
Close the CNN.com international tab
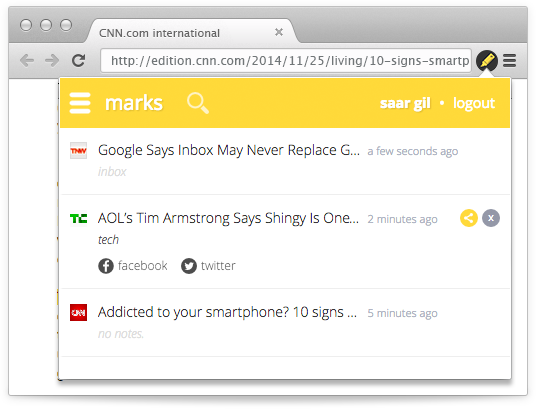[x=279, y=32]
